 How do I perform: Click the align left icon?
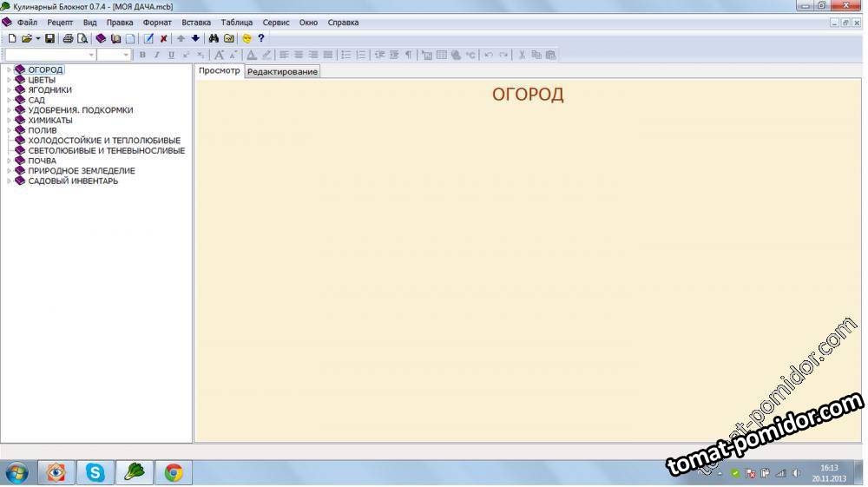[284, 55]
